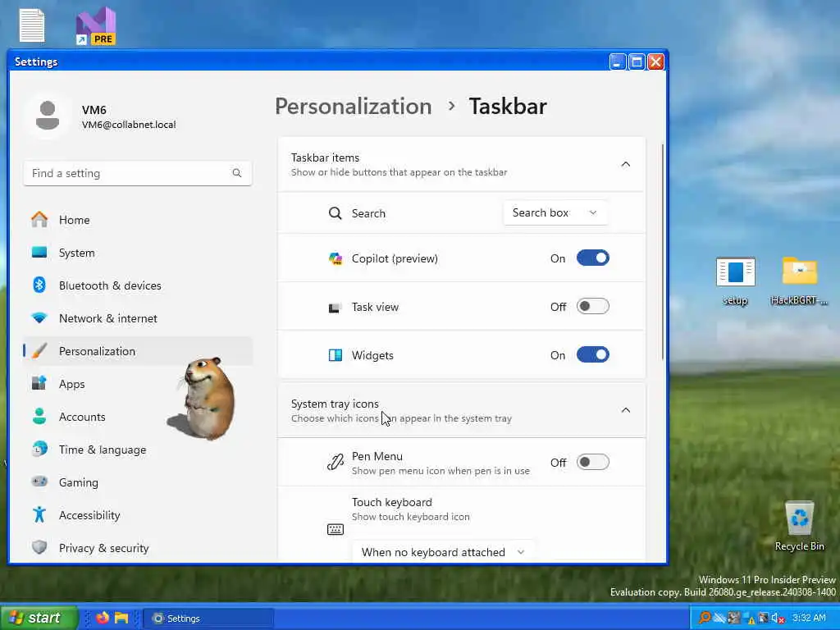
Task: Select System in the settings sidebar
Action: (138, 253)
